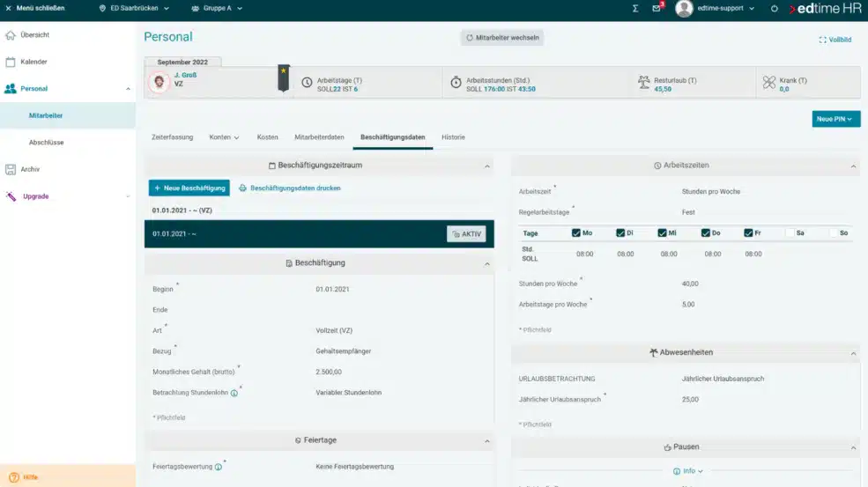Open the ED Saarbrücken location dropdown
This screenshot has width=868, height=487.
(x=135, y=8)
